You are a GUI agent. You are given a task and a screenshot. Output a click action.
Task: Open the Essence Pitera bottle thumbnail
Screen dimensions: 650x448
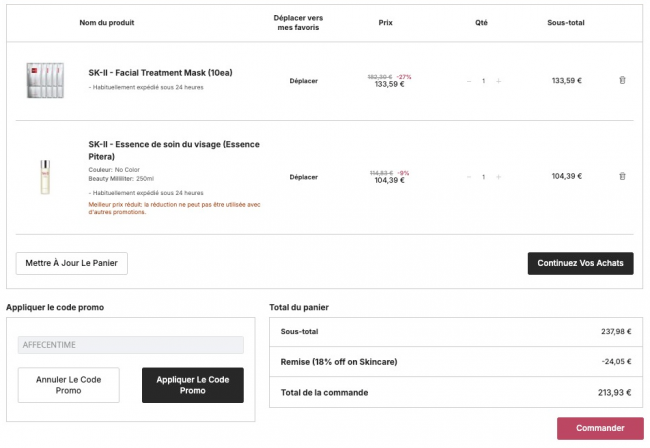[x=45, y=177]
